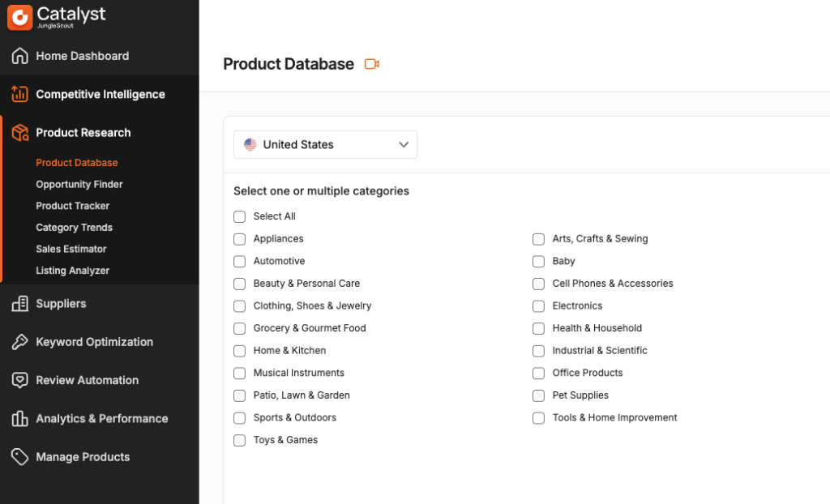Open the Product Tracker menu item
830x504 pixels.
73,206
